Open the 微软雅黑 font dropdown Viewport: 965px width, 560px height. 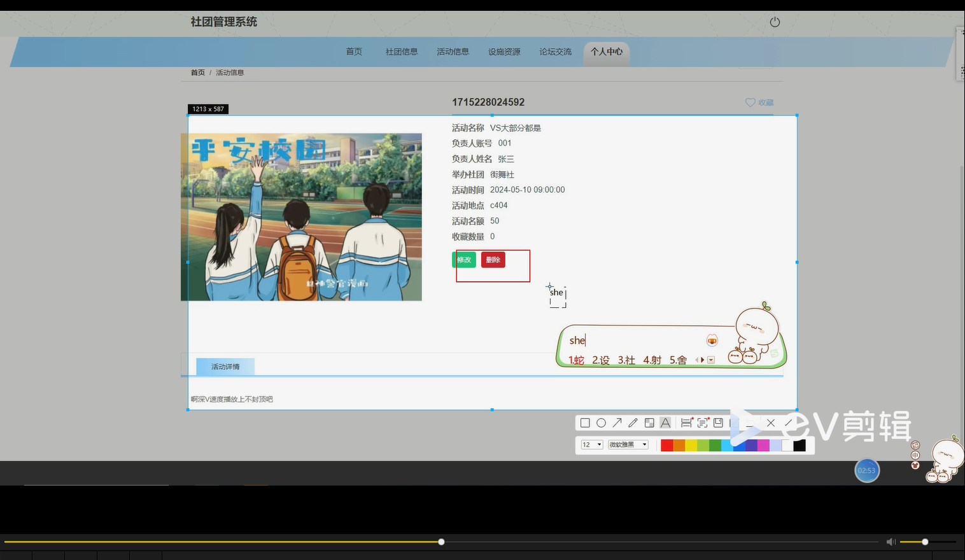628,444
